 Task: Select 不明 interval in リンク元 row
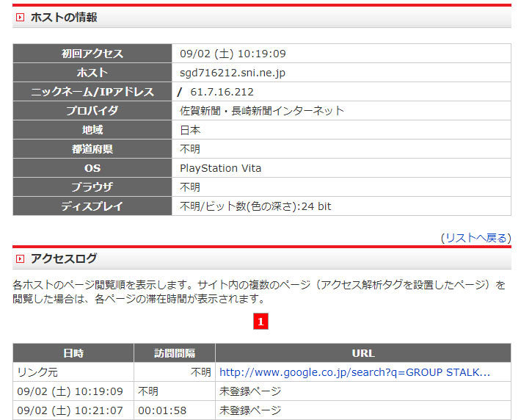point(201,372)
